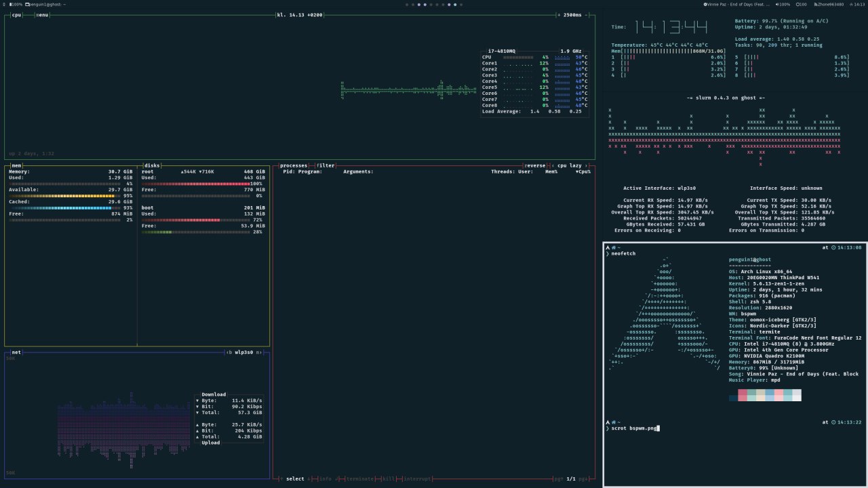Click the first workspace dot
The height and width of the screenshot is (488, 868).
pyautogui.click(x=407, y=4)
